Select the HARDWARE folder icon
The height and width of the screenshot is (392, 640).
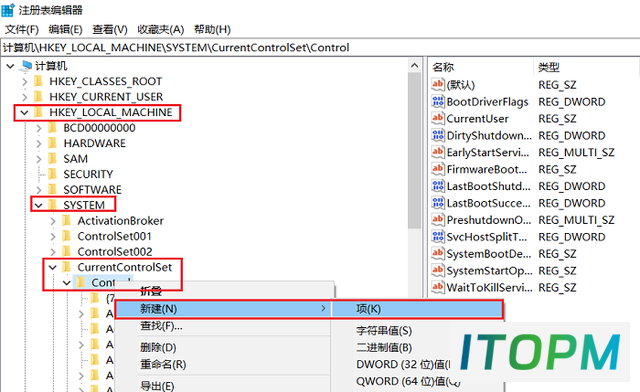pyautogui.click(x=52, y=143)
